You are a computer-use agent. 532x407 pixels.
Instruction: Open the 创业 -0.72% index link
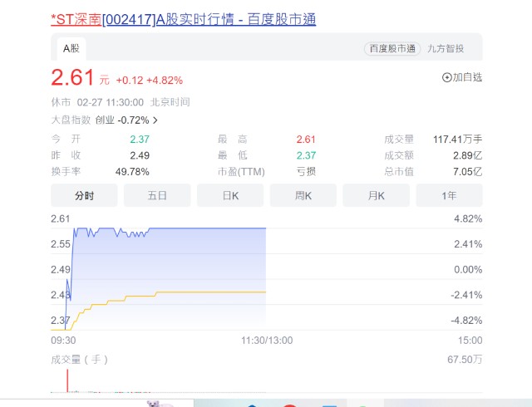[x=122, y=120]
